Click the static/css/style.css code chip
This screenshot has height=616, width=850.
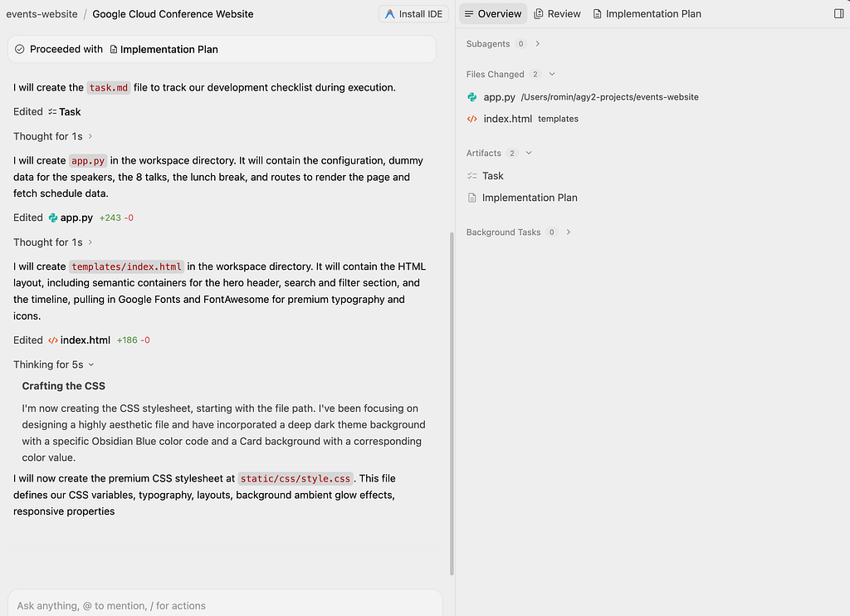pyautogui.click(x=296, y=478)
